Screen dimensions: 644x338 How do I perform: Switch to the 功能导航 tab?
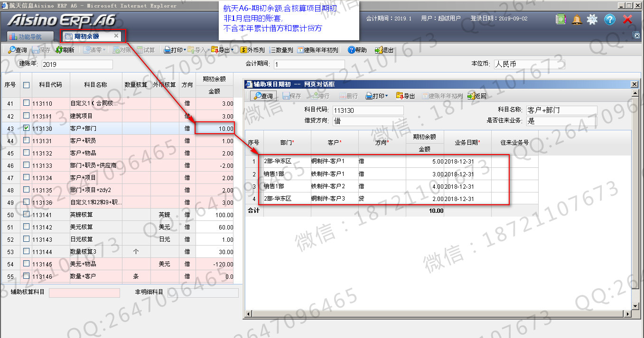(x=25, y=37)
